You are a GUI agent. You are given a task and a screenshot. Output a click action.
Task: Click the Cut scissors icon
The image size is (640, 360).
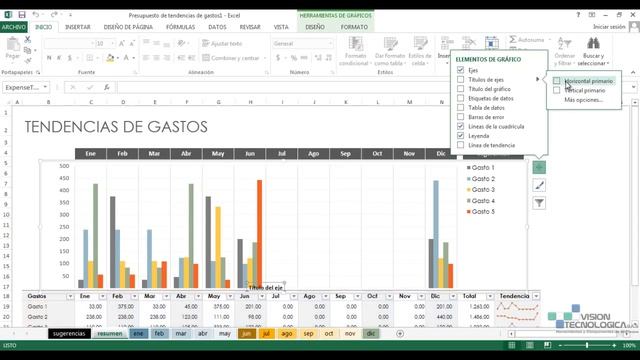pyautogui.click(x=28, y=40)
